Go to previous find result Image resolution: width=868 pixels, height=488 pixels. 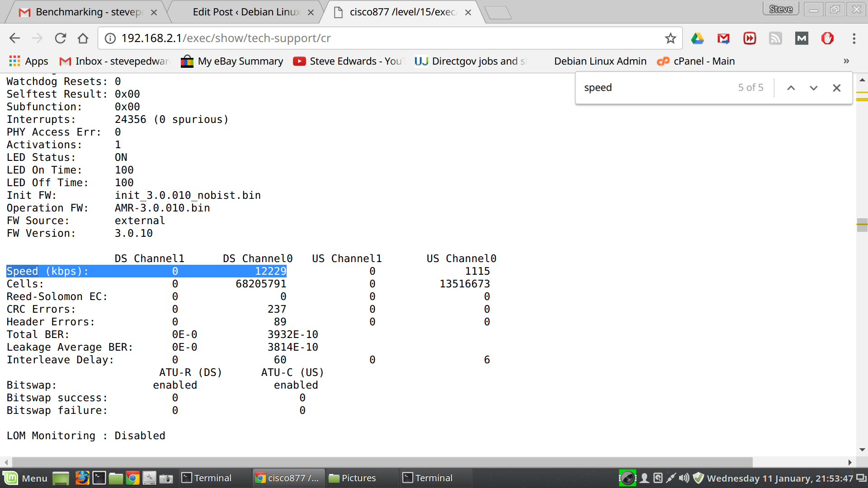coord(791,88)
